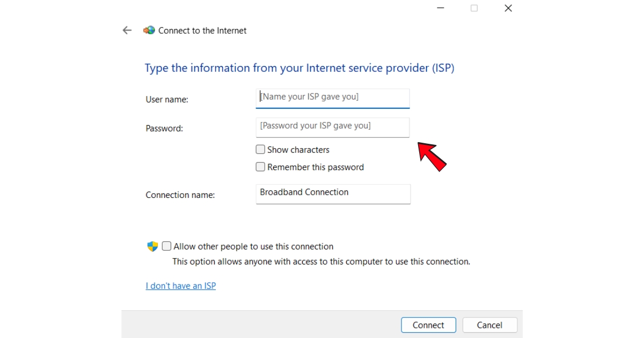The image size is (644, 338).
Task: Check Allow other people to use this connection
Action: click(x=167, y=246)
